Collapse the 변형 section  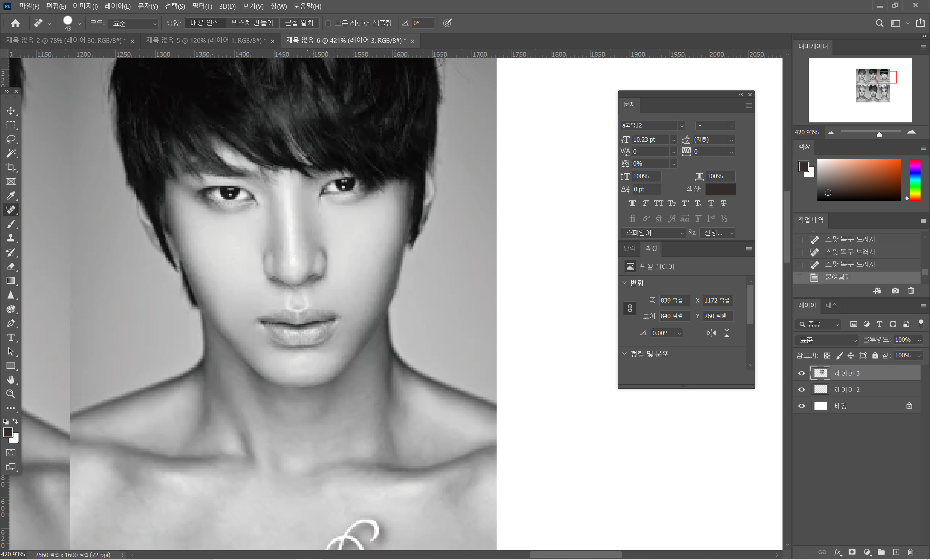coord(624,283)
